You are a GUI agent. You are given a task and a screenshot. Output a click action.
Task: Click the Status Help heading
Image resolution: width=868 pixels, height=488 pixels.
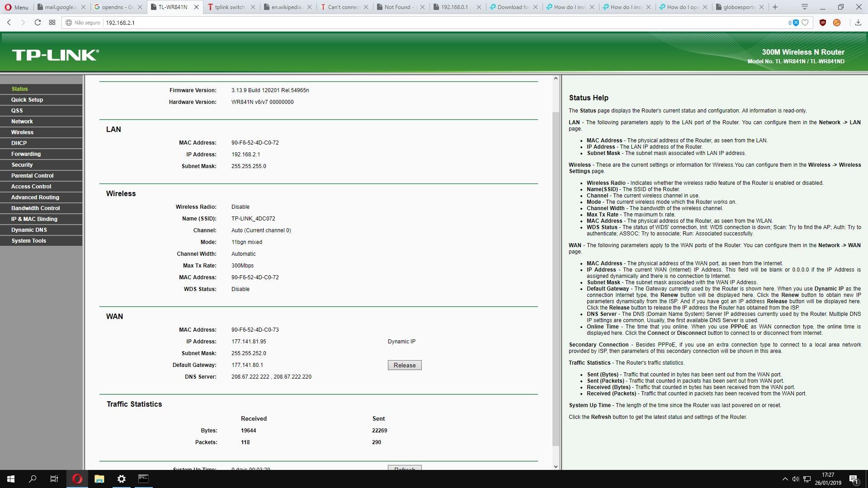588,98
